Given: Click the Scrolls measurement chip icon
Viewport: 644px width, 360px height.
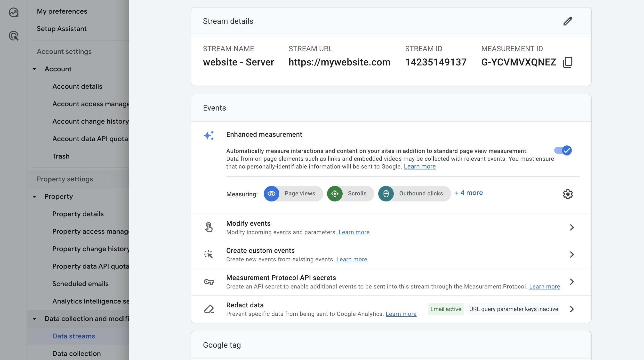Looking at the screenshot, I should [x=335, y=194].
